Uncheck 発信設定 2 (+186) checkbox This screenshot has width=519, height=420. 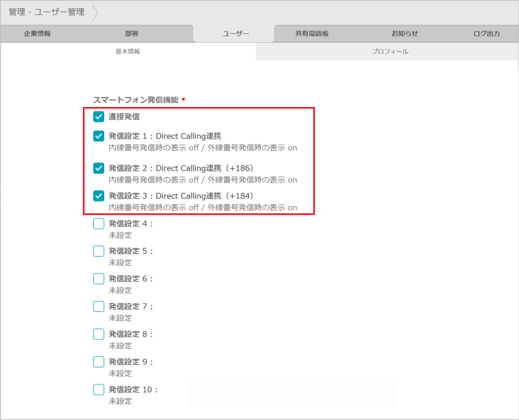click(x=99, y=168)
